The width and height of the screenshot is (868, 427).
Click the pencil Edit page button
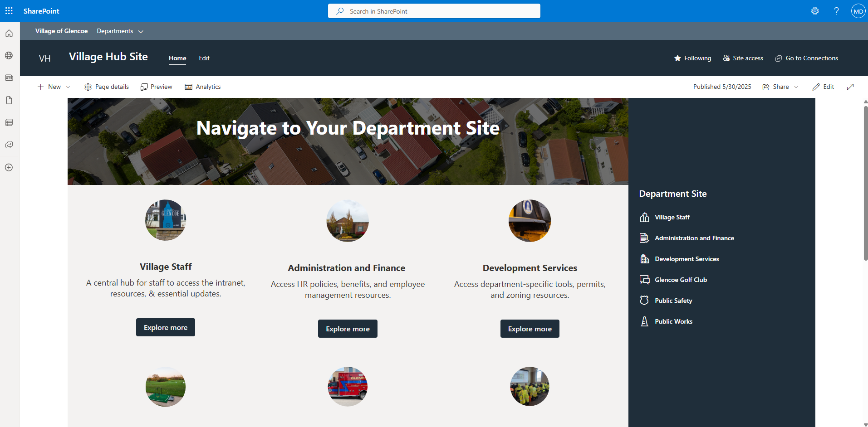824,87
